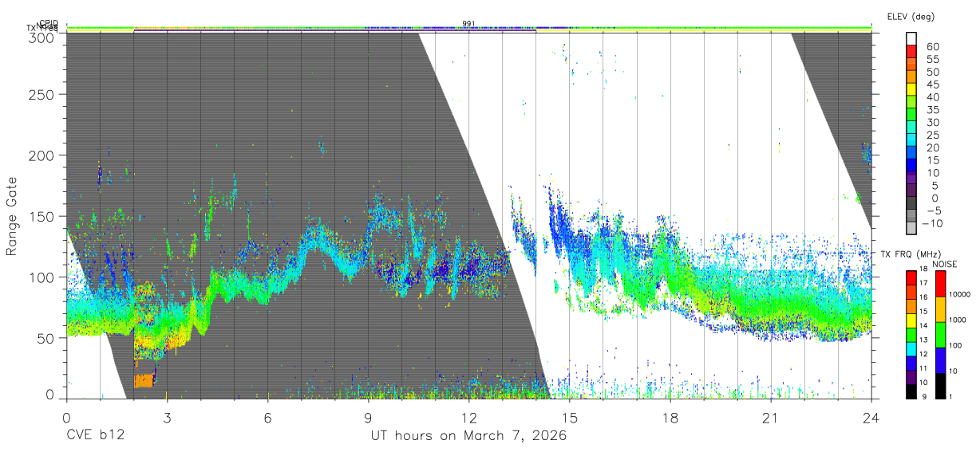
Task: Click the blue TX FRQ swatch between 11 and 12
Action: click(911, 363)
